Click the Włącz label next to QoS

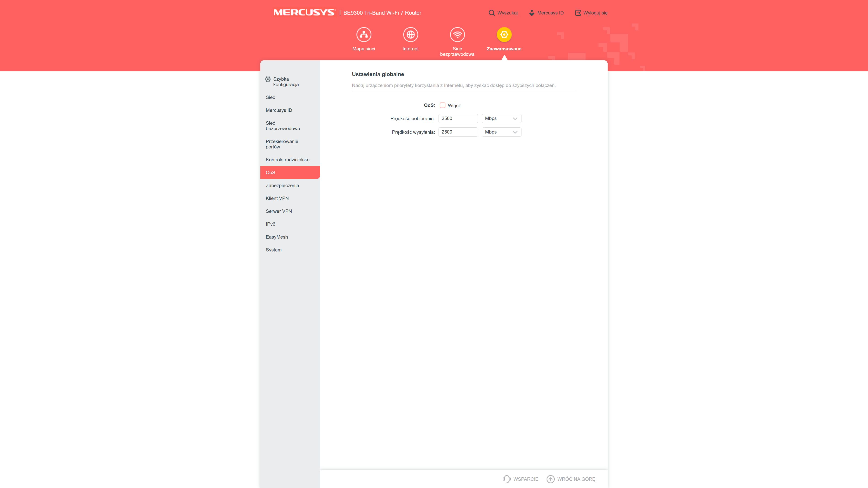pyautogui.click(x=454, y=106)
